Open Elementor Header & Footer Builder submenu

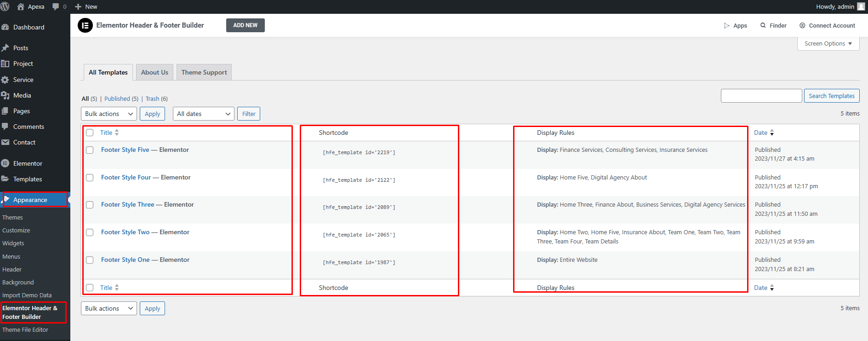pos(30,312)
